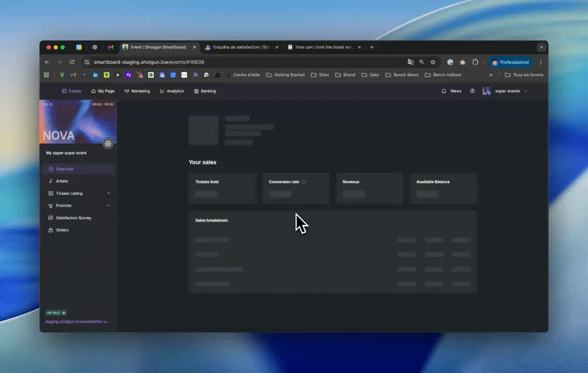Image resolution: width=588 pixels, height=373 pixels.
Task: Click the browser forward arrow
Action: [59, 62]
